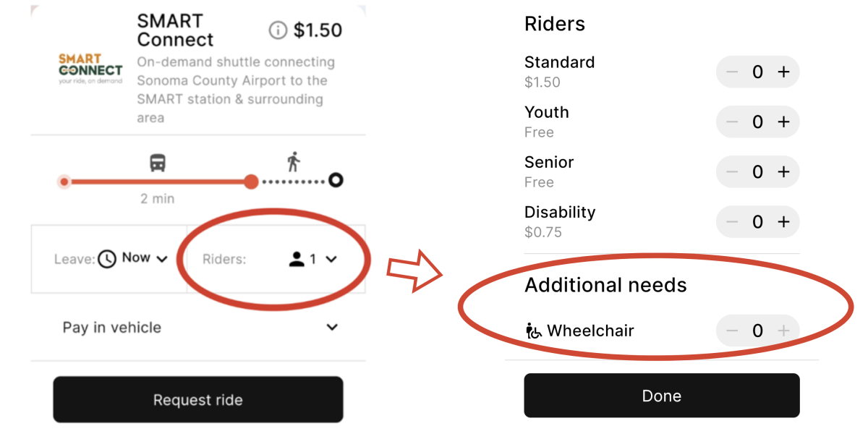The image size is (868, 434).
Task: Add a Youth rider with plus
Action: click(783, 122)
